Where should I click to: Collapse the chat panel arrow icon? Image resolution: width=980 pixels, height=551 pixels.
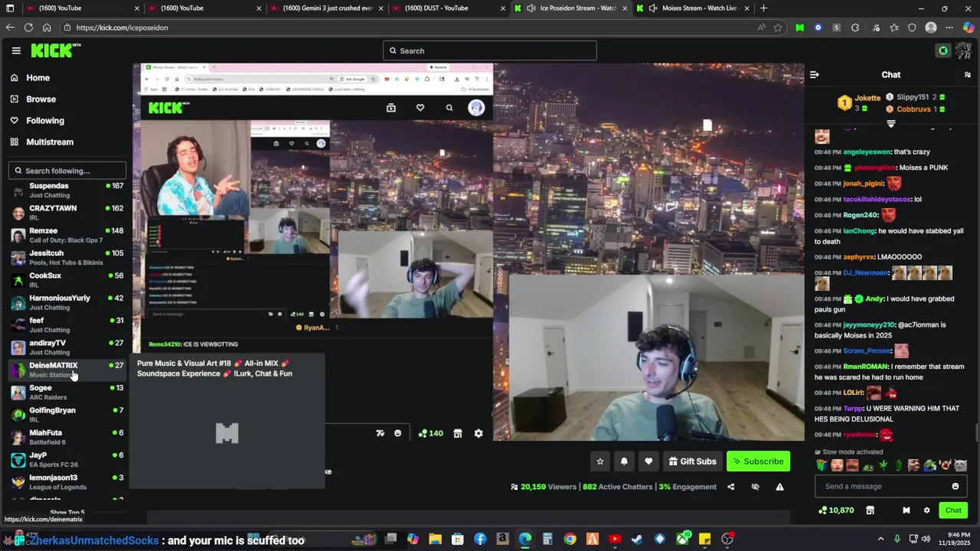814,74
